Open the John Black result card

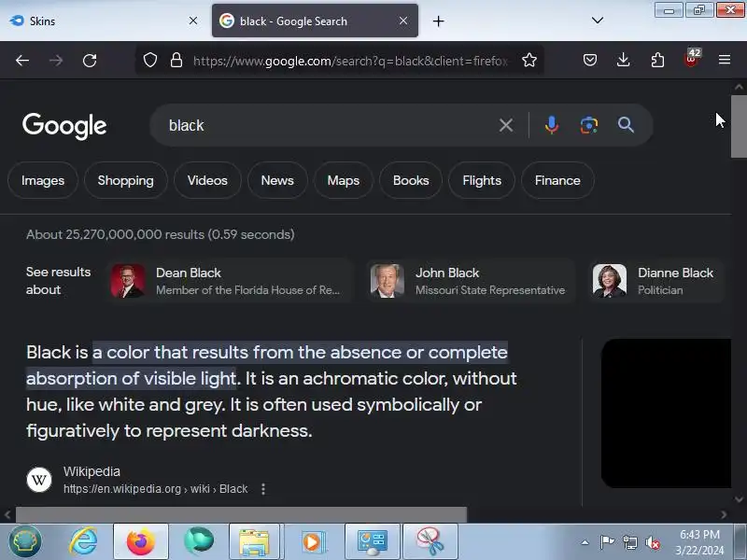471,281
